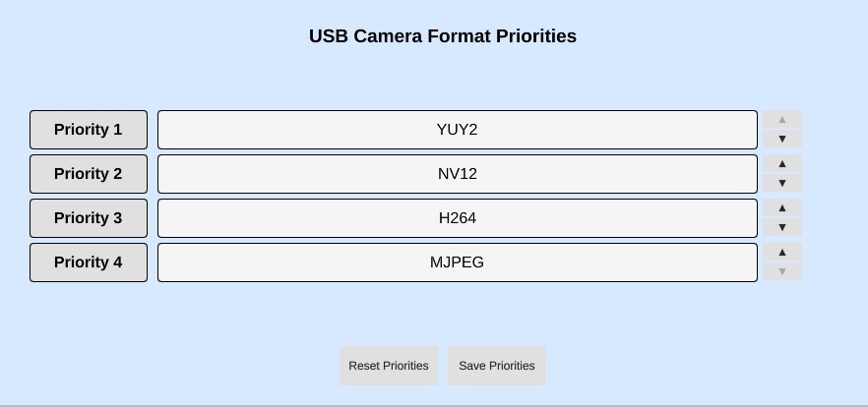Click the Reset Priorities button
The width and height of the screenshot is (868, 407).
pyautogui.click(x=389, y=366)
